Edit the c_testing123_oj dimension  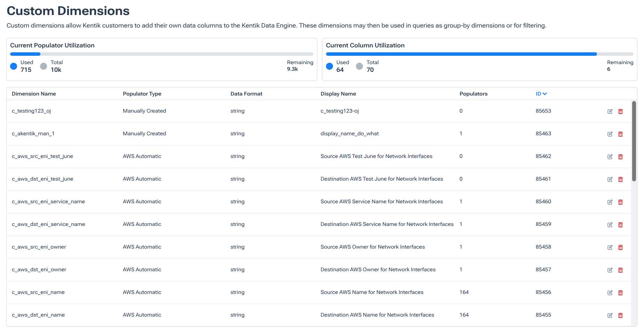click(x=610, y=111)
